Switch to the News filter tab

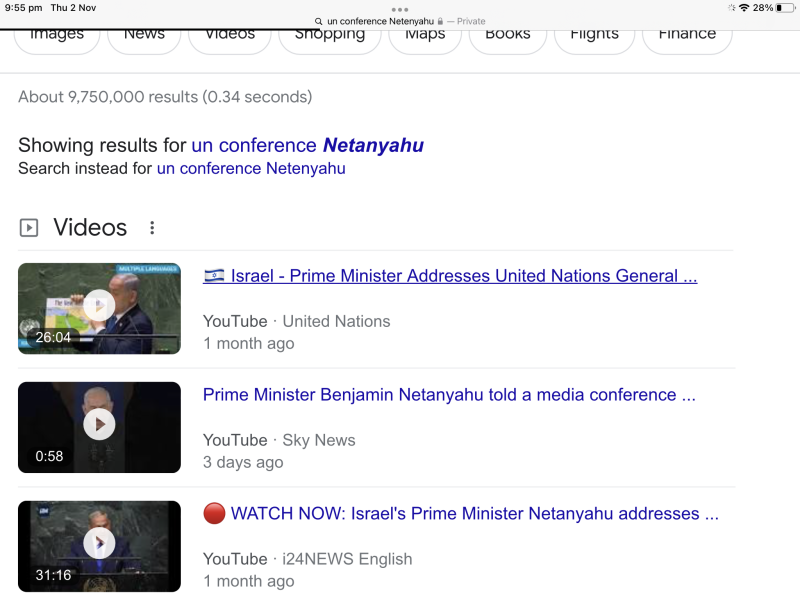pos(144,35)
